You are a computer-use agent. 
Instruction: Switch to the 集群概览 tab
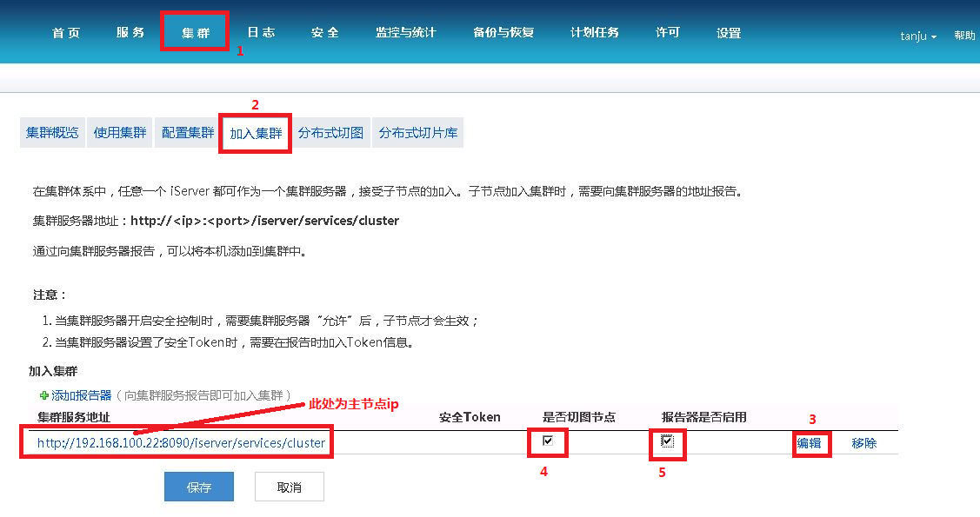51,132
